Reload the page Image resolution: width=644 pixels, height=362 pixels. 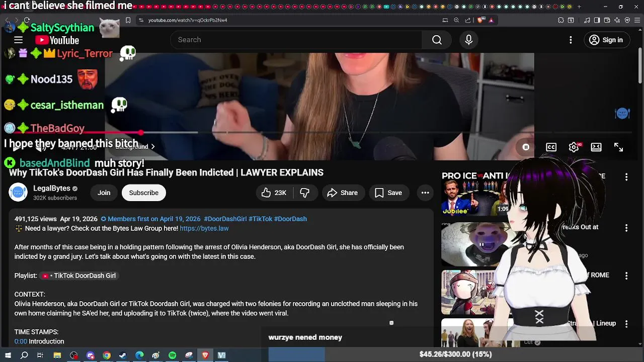click(27, 20)
